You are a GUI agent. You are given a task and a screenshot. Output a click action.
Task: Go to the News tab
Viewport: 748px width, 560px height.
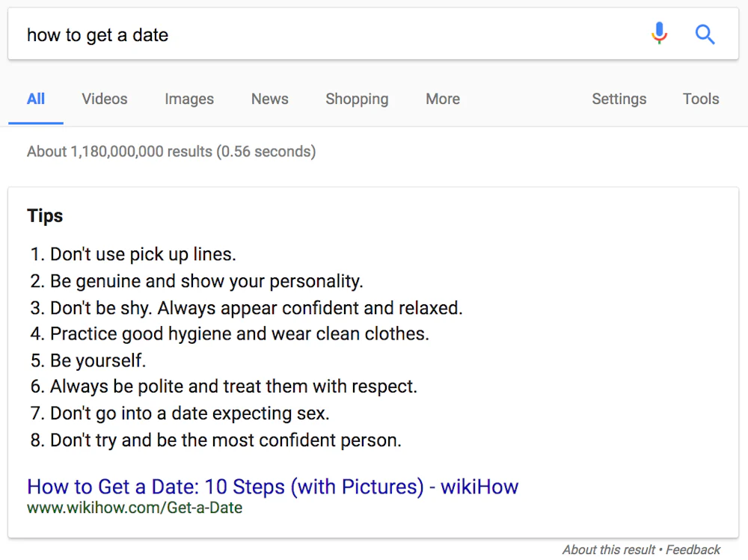coord(270,99)
